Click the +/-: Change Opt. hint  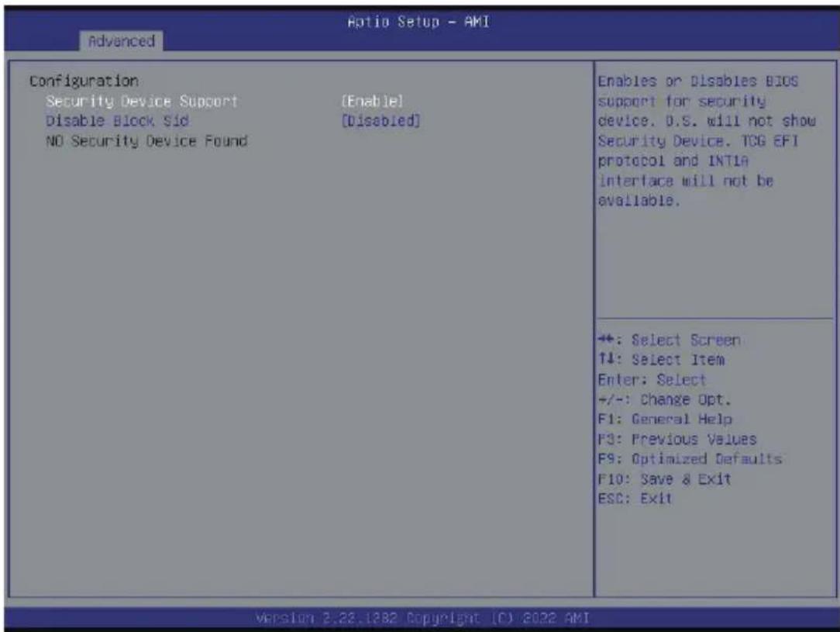point(664,399)
